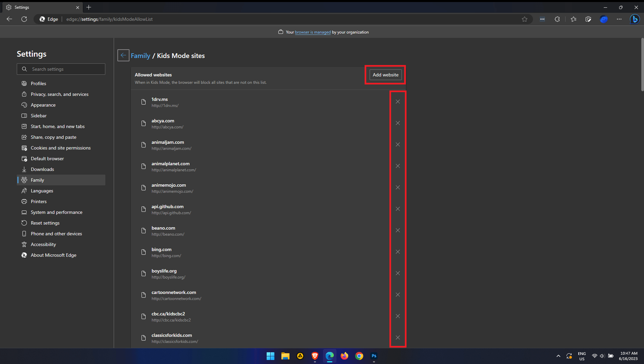Open Browser essentials icon
This screenshot has height=364, width=644.
coord(588,19)
